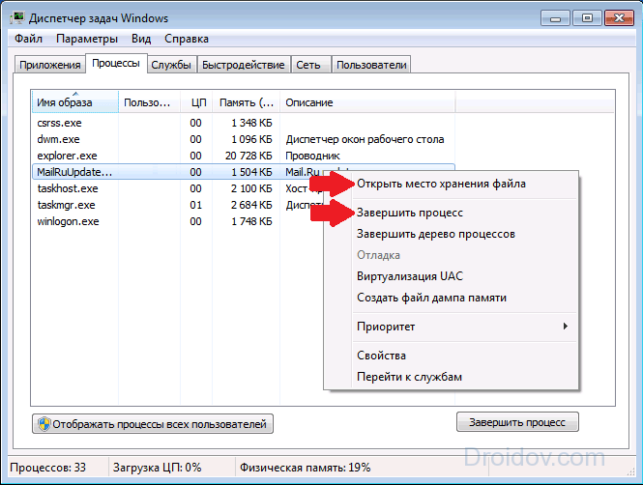This screenshot has width=643, height=485.
Task: Maximize the Диспетчер задач window
Action: click(x=587, y=19)
